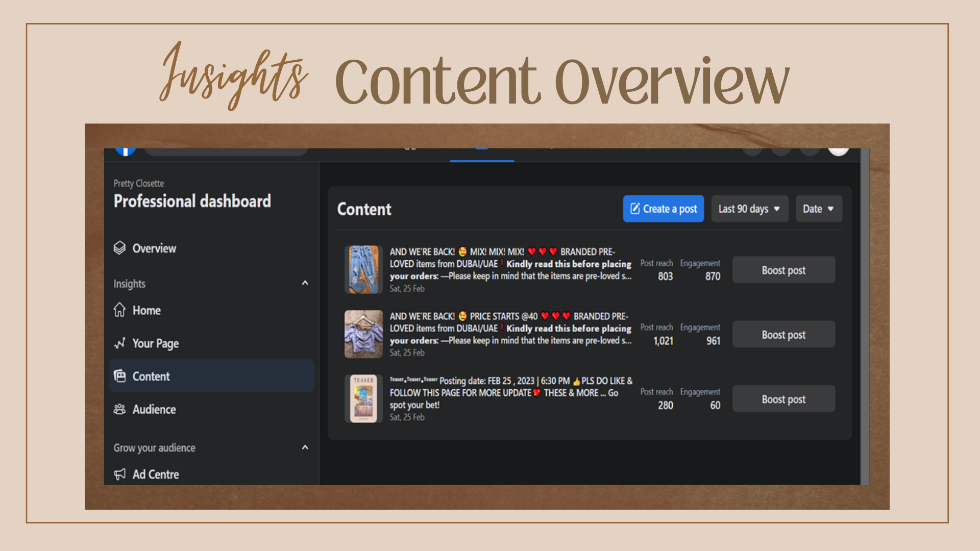Click the Home house icon under Insights
The image size is (980, 551).
pos(119,310)
